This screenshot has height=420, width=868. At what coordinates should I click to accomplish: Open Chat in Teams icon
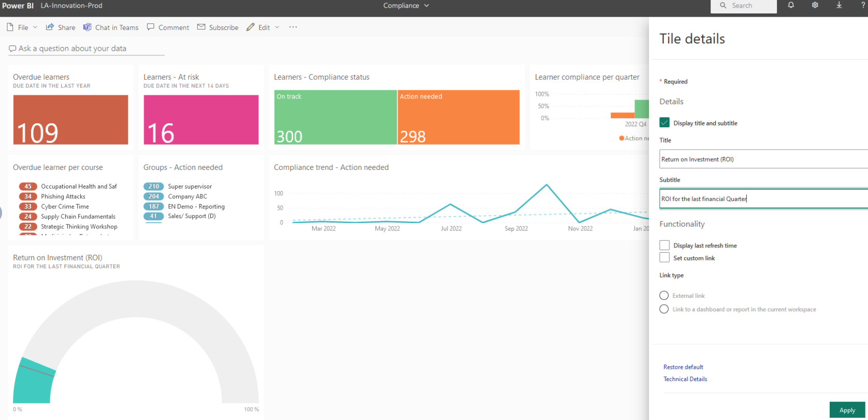click(x=88, y=27)
